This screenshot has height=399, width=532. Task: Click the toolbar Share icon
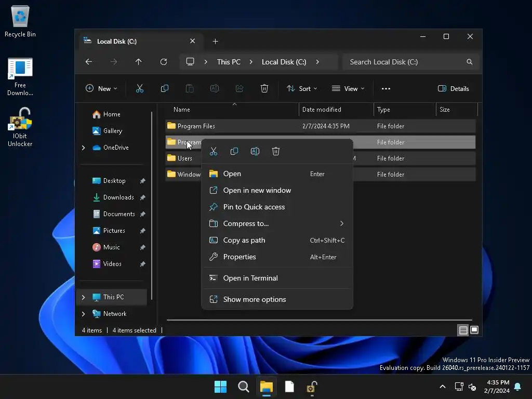pos(240,88)
